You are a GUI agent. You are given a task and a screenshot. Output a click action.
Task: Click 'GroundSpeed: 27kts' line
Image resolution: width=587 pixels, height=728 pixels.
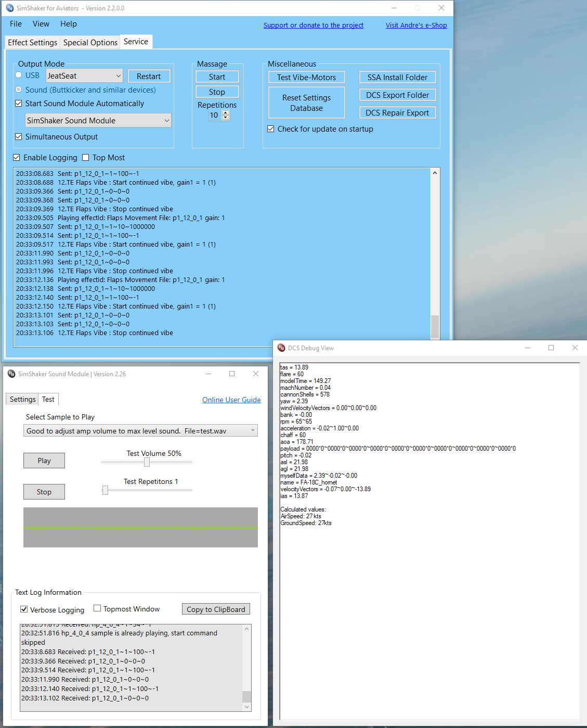(306, 523)
